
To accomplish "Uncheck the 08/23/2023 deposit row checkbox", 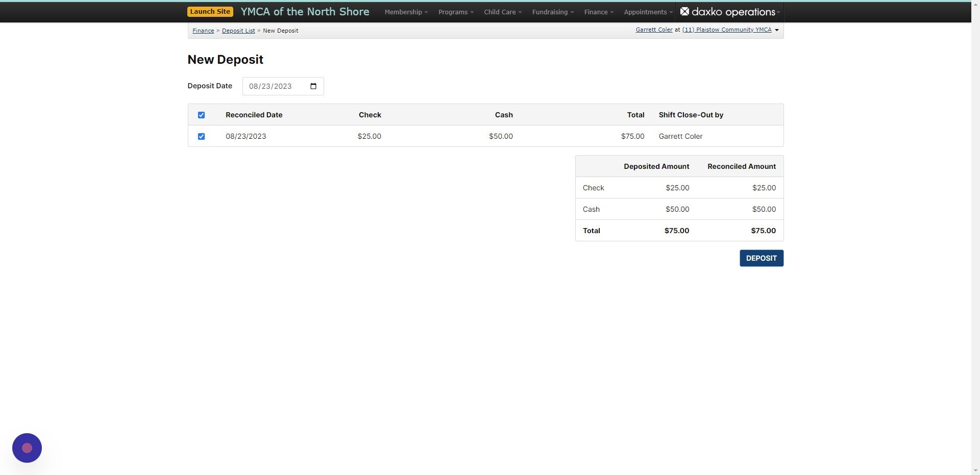I will [x=201, y=136].
